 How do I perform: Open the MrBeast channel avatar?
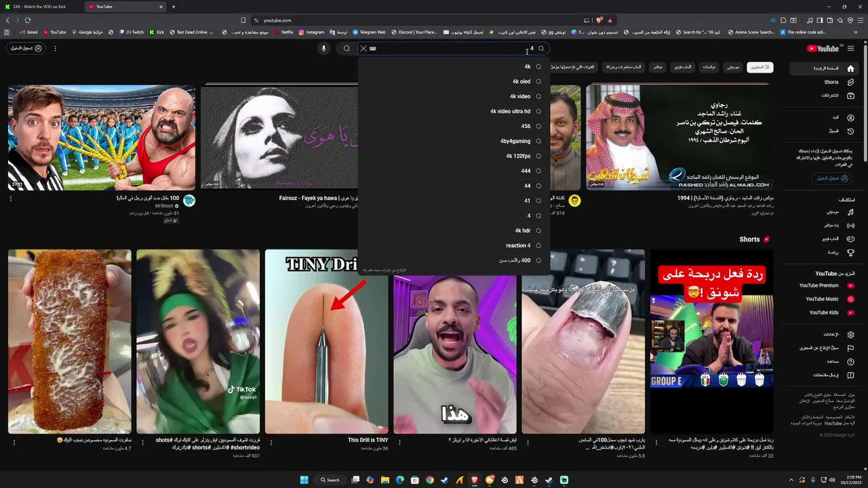click(189, 201)
